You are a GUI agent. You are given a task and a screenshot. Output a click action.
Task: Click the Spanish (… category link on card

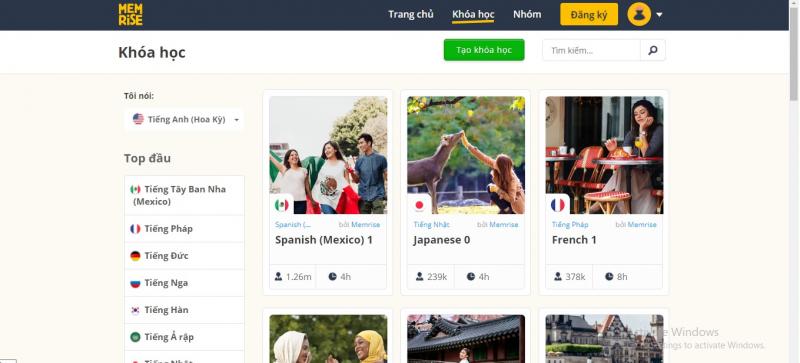(293, 225)
